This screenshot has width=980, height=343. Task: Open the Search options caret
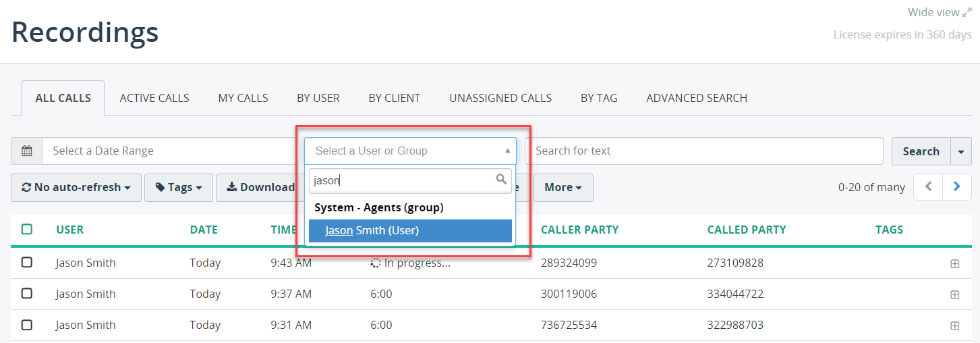point(961,151)
